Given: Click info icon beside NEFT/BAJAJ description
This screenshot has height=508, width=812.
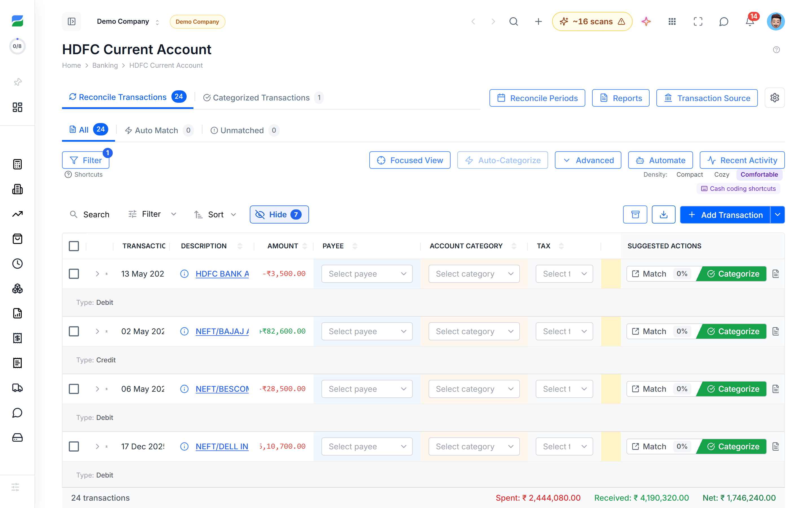Looking at the screenshot, I should (184, 331).
